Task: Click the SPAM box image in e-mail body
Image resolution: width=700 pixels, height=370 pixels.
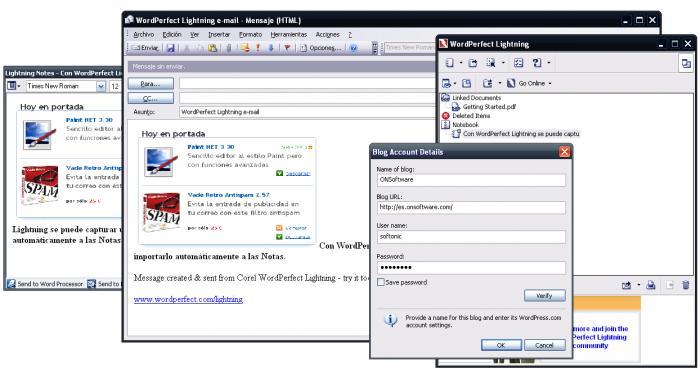Action: pos(161,212)
